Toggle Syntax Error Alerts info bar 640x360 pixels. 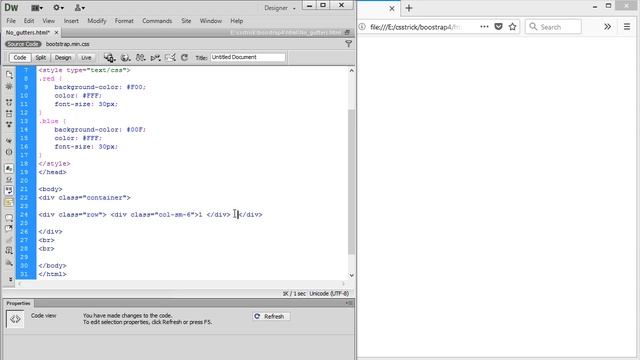click(9, 202)
